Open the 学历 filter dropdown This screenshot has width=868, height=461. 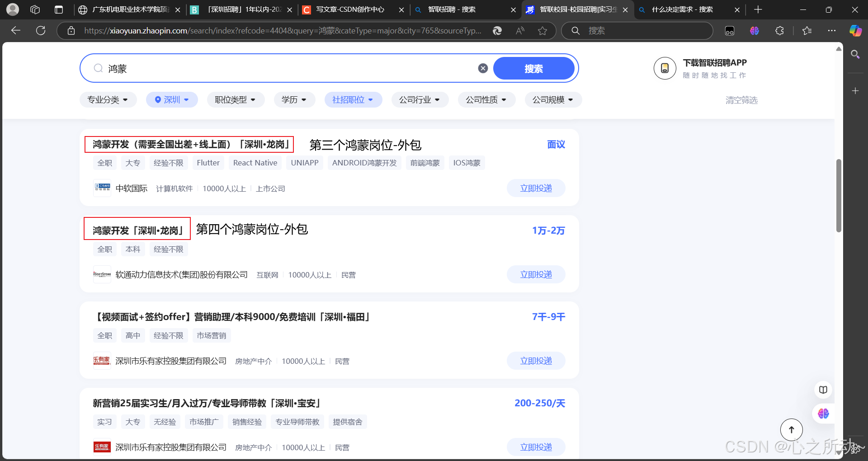click(x=294, y=100)
